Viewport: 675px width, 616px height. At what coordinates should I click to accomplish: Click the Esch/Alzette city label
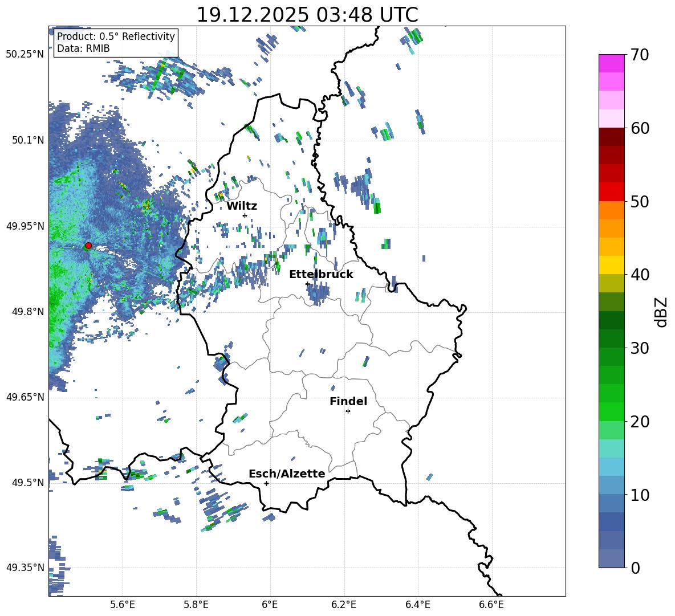click(287, 474)
